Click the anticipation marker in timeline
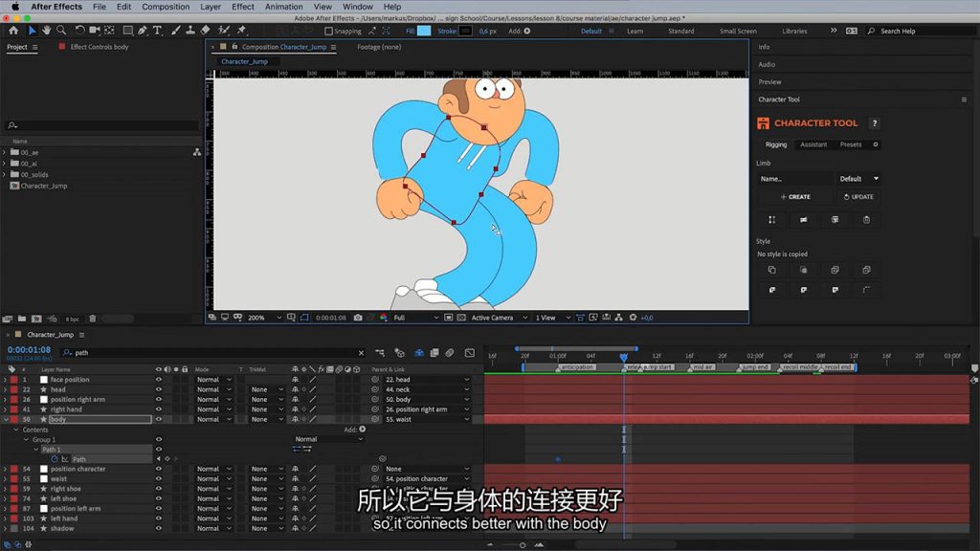The width and height of the screenshot is (980, 551). pyautogui.click(x=576, y=367)
